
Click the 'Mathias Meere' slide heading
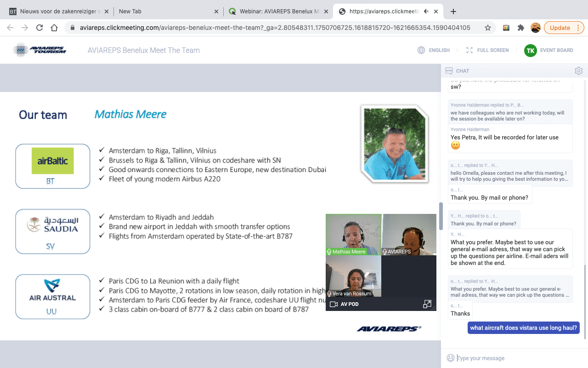coord(130,114)
